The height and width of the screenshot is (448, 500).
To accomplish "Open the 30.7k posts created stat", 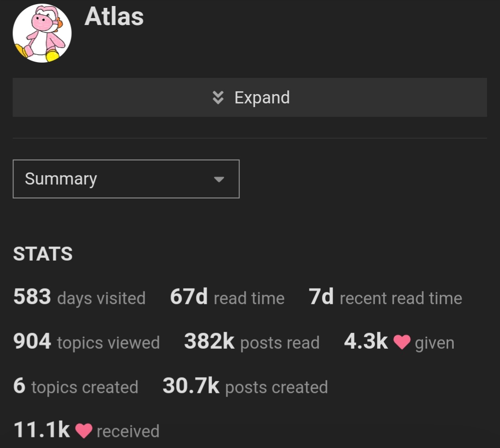I will coord(245,386).
